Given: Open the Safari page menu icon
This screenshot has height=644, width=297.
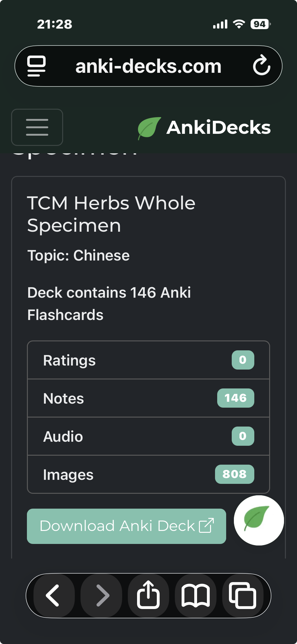Looking at the screenshot, I should 37,66.
